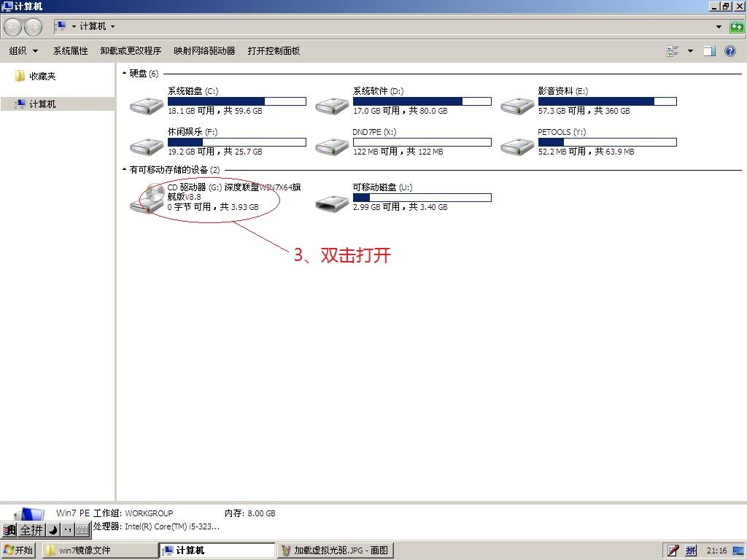This screenshot has width=747, height=560.
Task: Select the 可移动磁盘 (U:) drive icon
Action: coord(332,204)
